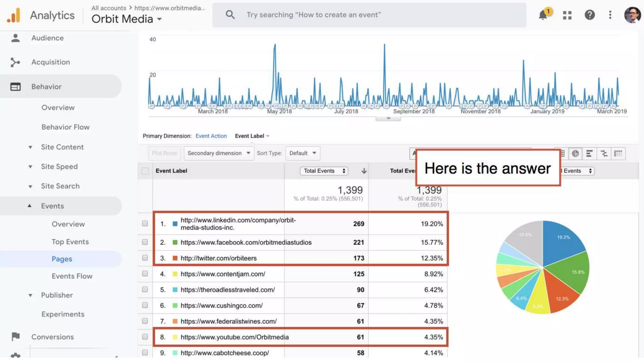
Task: Click the Event Action primary dimension link
Action: point(211,136)
